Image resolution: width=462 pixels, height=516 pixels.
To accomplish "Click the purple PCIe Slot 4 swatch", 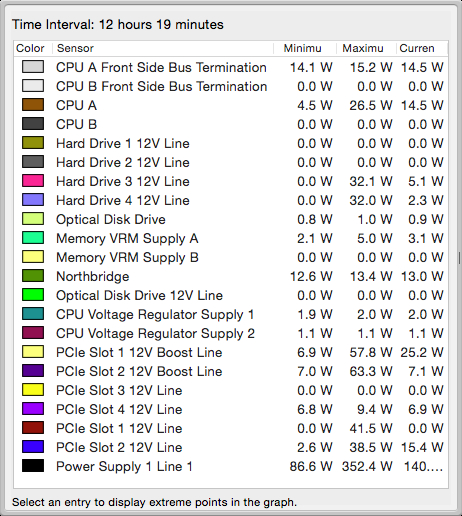I will coord(33,409).
